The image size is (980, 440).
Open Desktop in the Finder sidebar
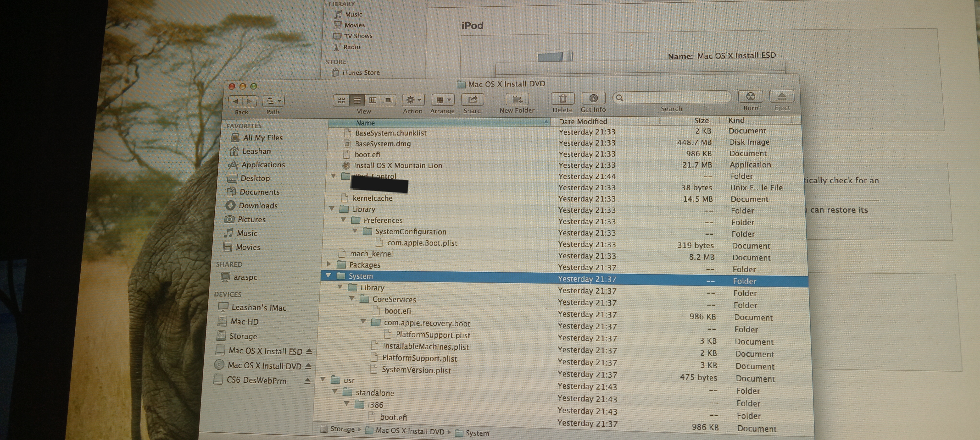tap(248, 178)
